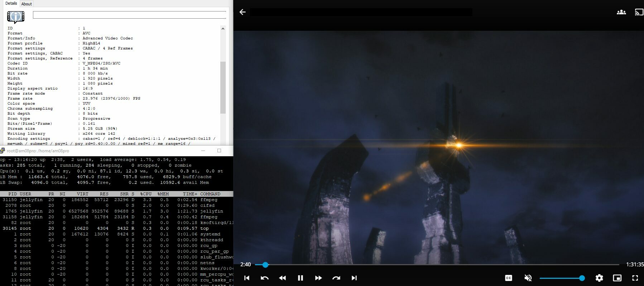Click the COMMAND column header in top
Image resolution: width=644 pixels, height=286 pixels.
click(210, 194)
